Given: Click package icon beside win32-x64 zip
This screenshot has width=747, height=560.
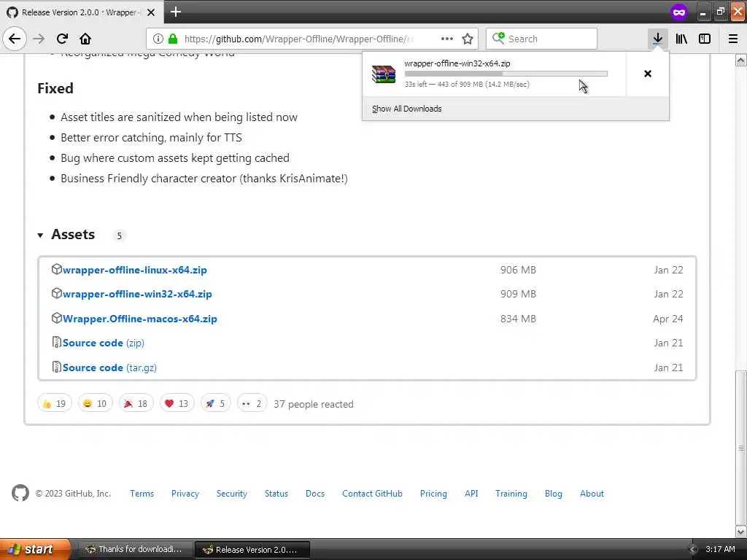Looking at the screenshot, I should pos(57,293).
